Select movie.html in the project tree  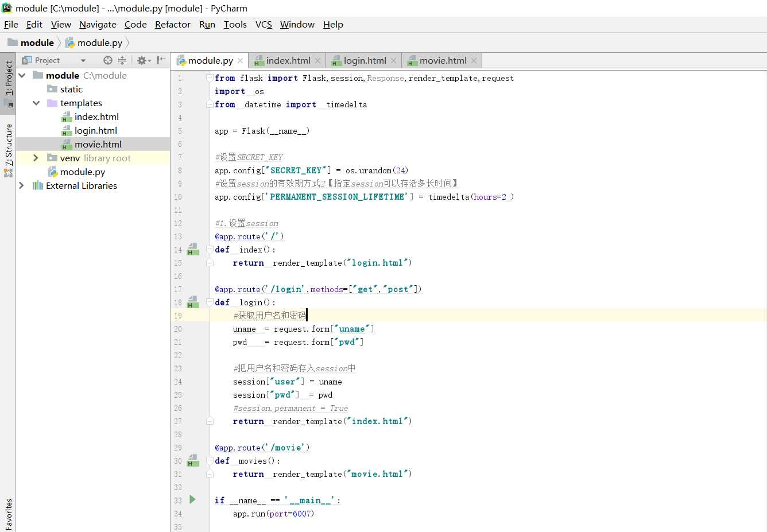pyautogui.click(x=98, y=144)
